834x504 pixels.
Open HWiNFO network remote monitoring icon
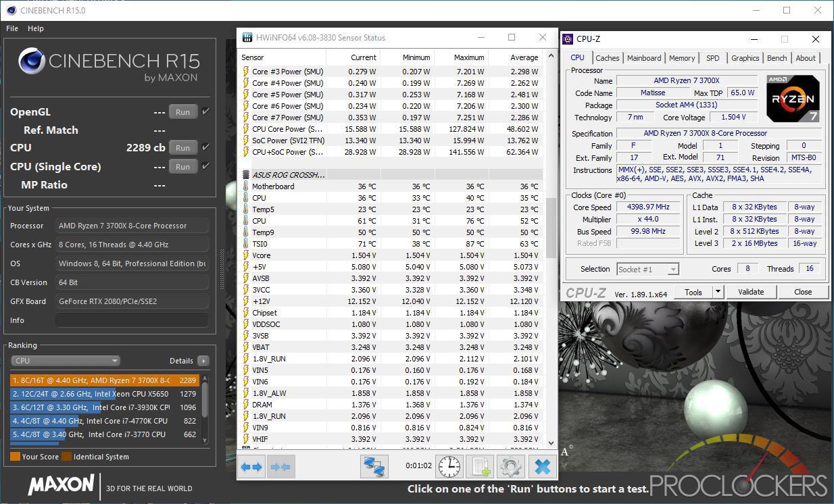[x=374, y=467]
